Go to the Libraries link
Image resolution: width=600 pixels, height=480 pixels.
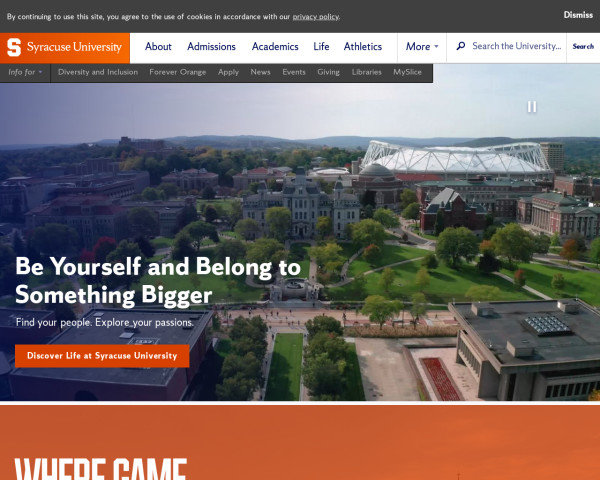point(367,72)
